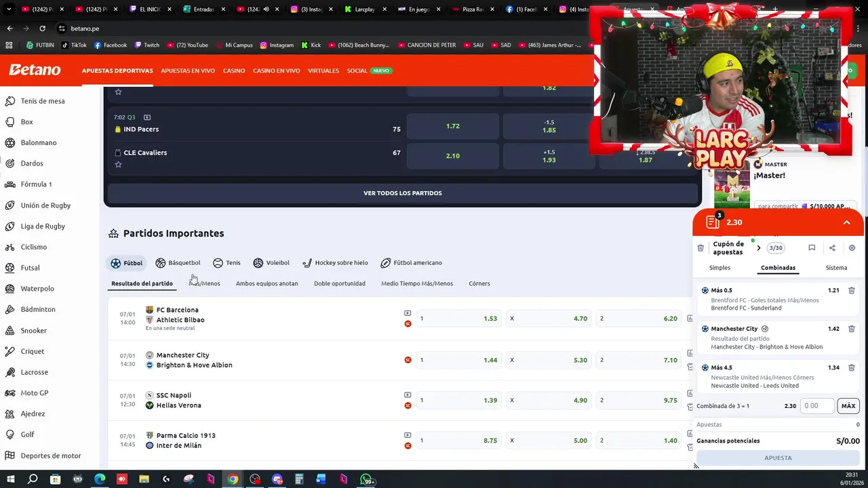Delete the Newcastle United Más 4.5 corners bet
Viewport: 868px width, 488px height.
tap(852, 367)
